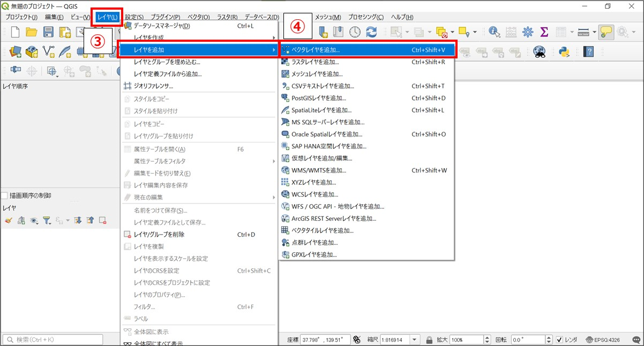
Task: Open the ベクタ(O) menu
Action: pyautogui.click(x=198, y=17)
